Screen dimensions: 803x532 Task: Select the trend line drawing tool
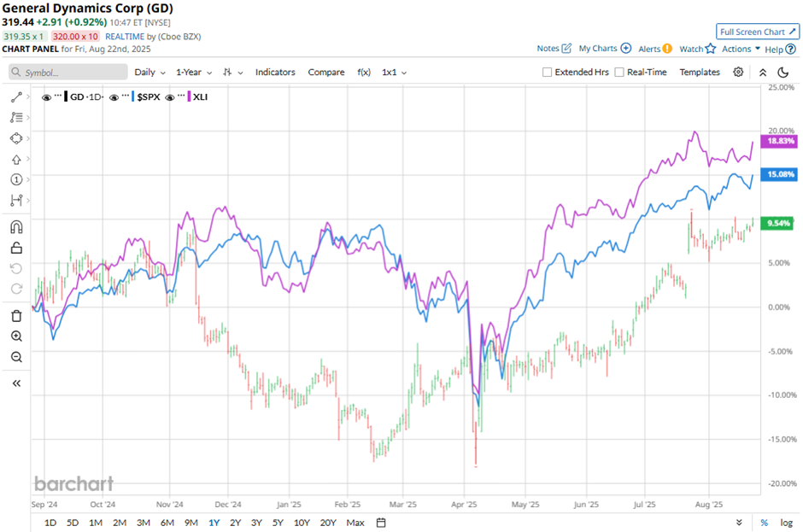[x=16, y=96]
